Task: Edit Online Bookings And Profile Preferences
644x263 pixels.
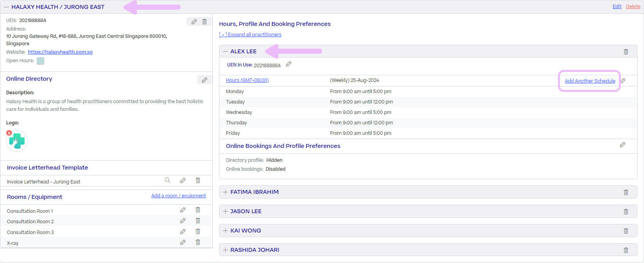Action: point(622,145)
